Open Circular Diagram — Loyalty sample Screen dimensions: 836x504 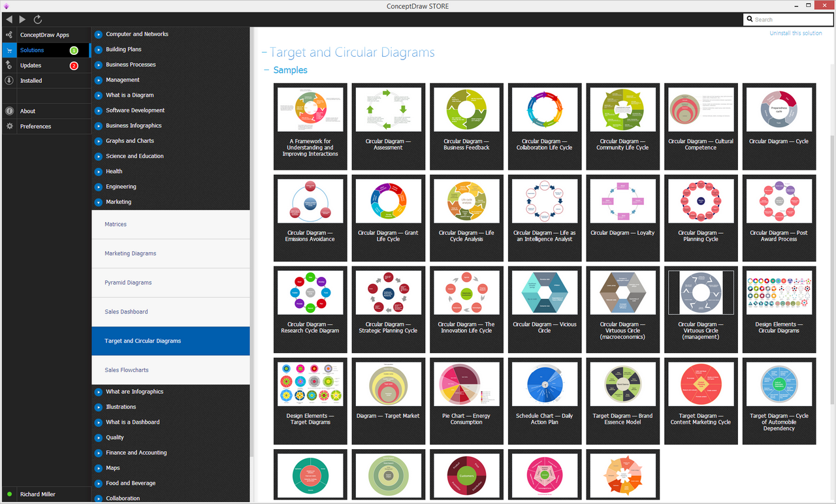[622, 218]
